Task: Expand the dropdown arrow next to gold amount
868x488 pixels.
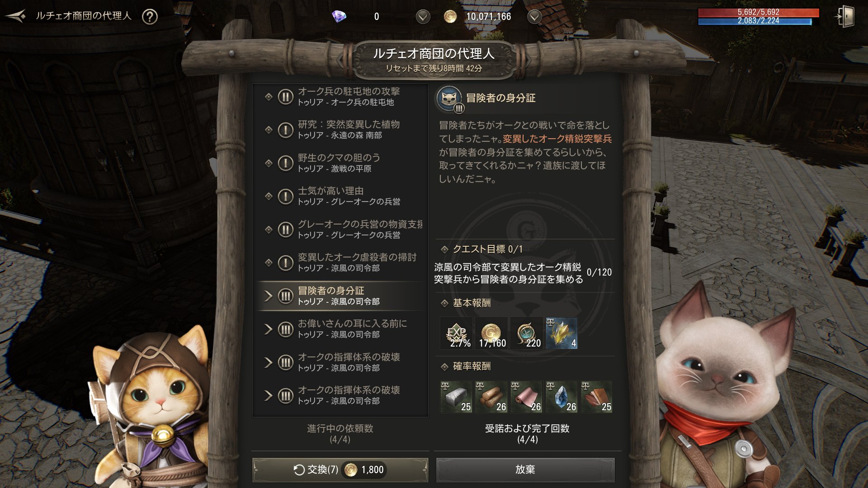Action: pyautogui.click(x=534, y=17)
